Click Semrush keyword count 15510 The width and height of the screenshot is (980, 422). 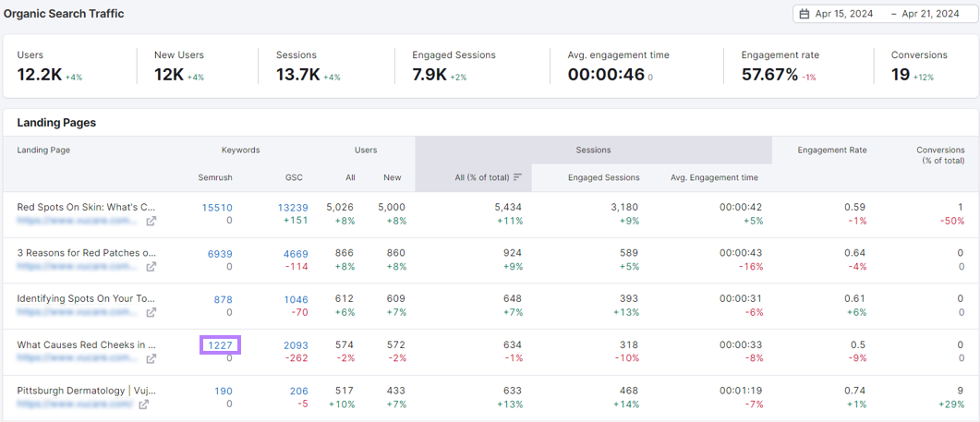217,208
